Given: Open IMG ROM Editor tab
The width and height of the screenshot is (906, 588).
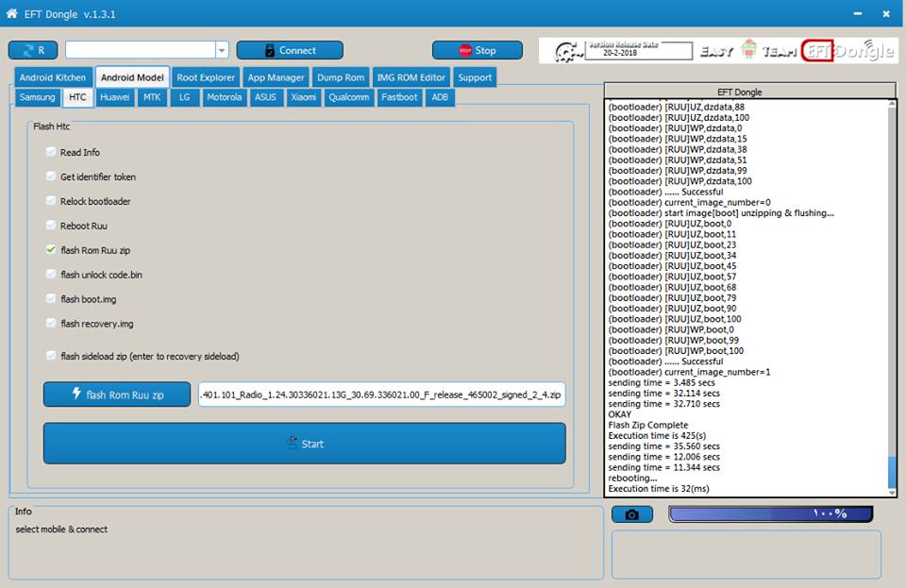Looking at the screenshot, I should (x=411, y=77).
